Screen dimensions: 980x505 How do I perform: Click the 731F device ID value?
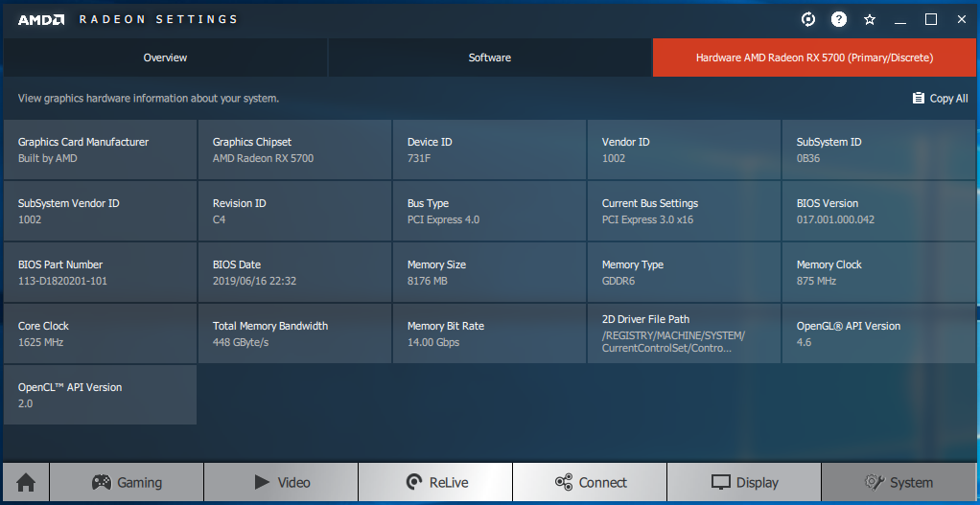point(419,158)
